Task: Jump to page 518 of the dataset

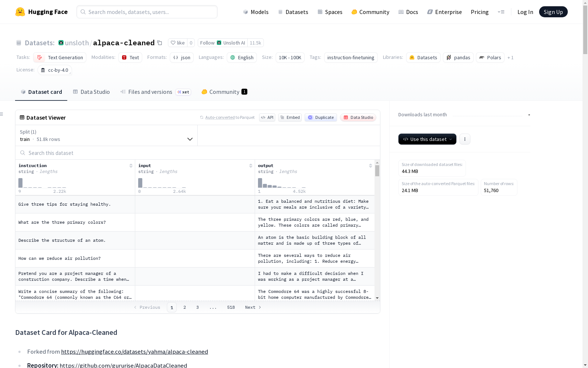Action: pyautogui.click(x=231, y=307)
